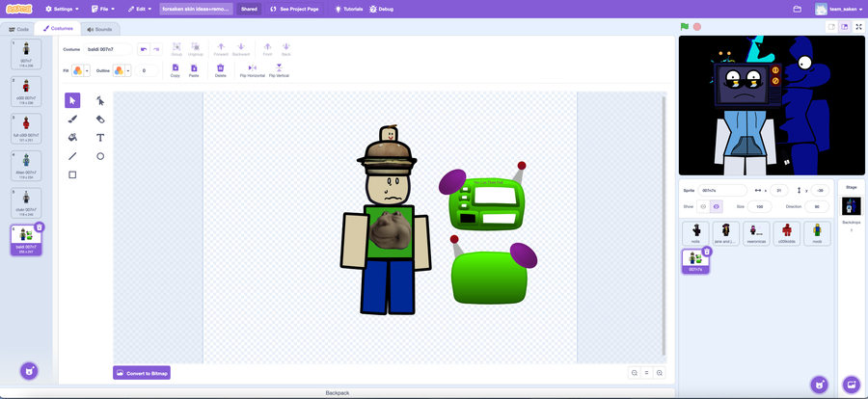Viewport: 868px width, 399px height.
Task: Delete the baldi 007n7 costume
Action: point(40,226)
